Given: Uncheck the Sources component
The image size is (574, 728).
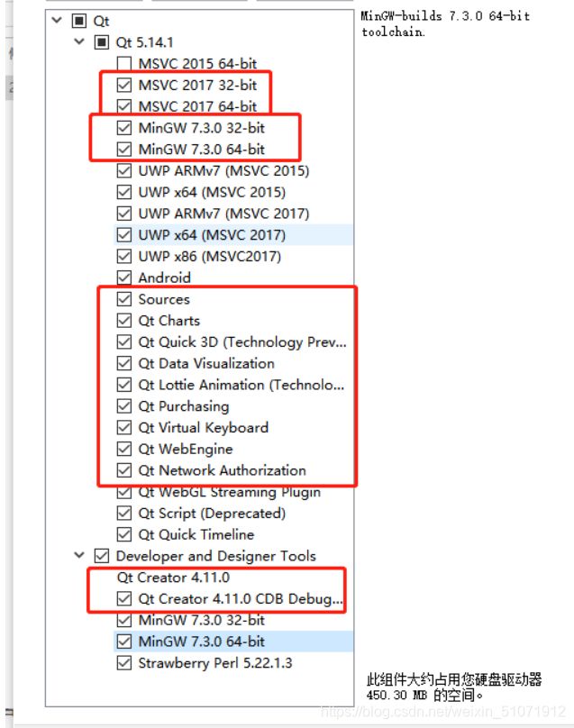Looking at the screenshot, I should click(x=124, y=299).
